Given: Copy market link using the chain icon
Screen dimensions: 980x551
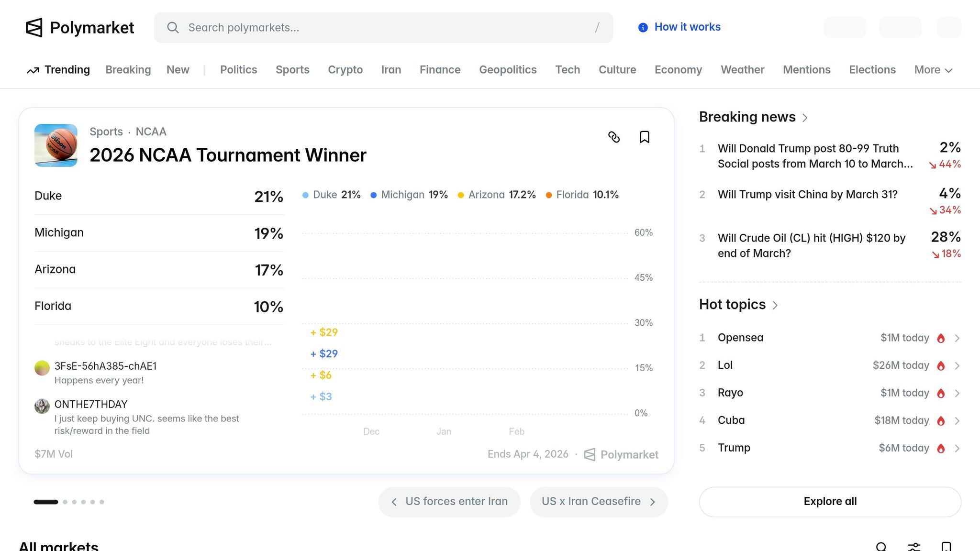Looking at the screenshot, I should [x=614, y=137].
